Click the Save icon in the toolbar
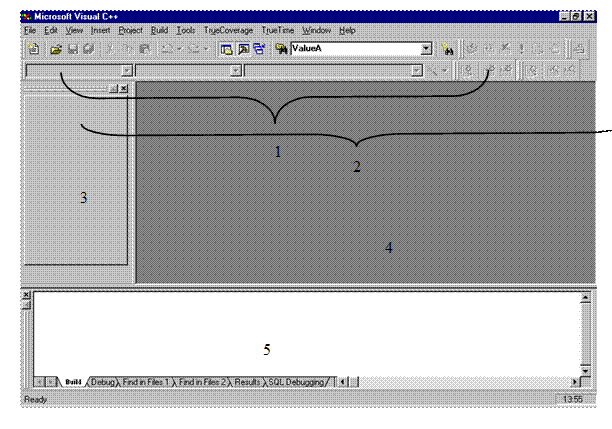This screenshot has width=612, height=429. 73,48
